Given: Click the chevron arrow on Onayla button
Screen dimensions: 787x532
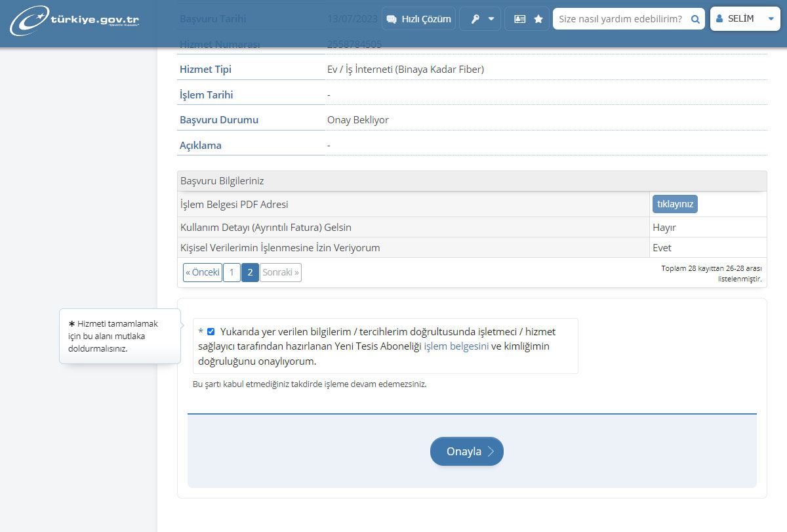Looking at the screenshot, I should pos(491,451).
